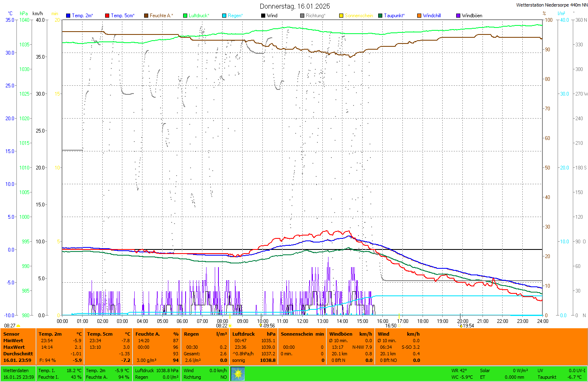This screenshot has width=588, height=382.
Task: Click the Luftdruck column header in table
Action: tap(243, 334)
